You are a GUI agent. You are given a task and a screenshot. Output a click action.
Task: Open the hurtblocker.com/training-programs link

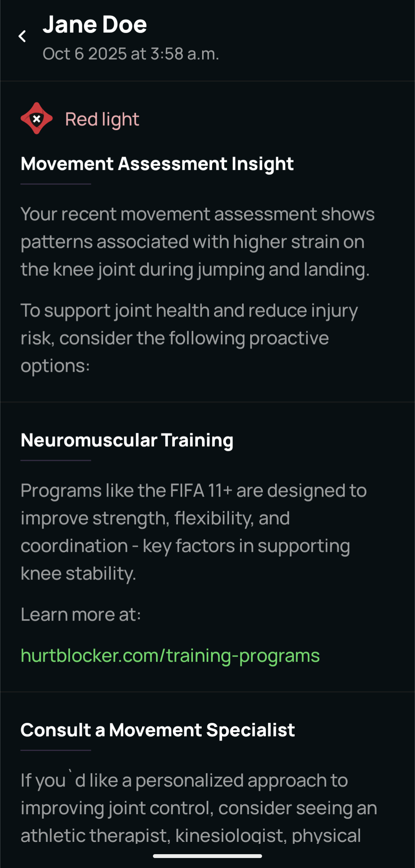pos(170,656)
